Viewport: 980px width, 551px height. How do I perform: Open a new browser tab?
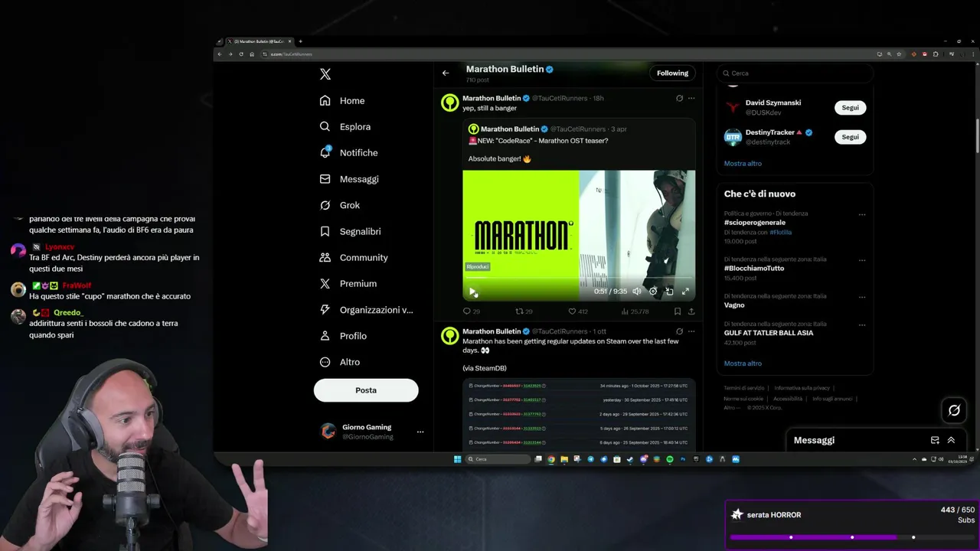[300, 41]
